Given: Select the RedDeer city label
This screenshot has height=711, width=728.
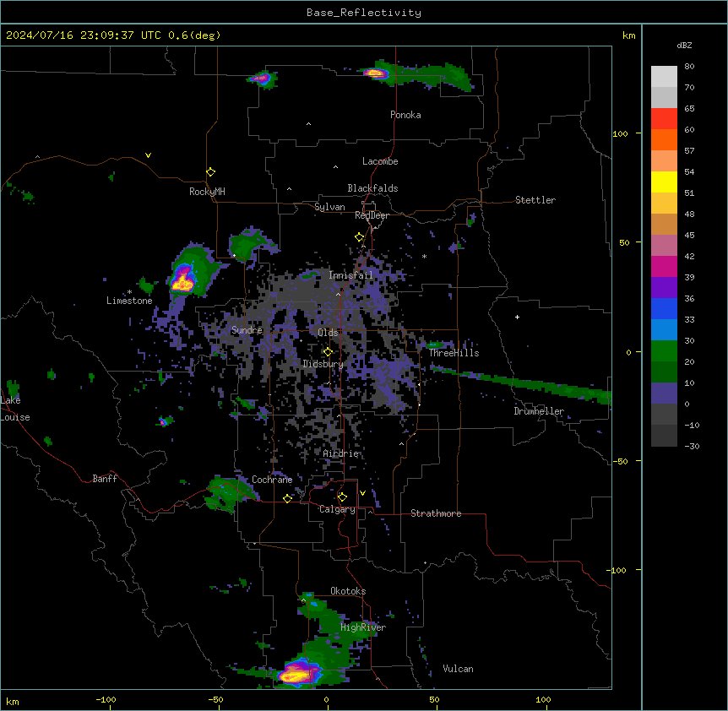Looking at the screenshot, I should click(372, 215).
